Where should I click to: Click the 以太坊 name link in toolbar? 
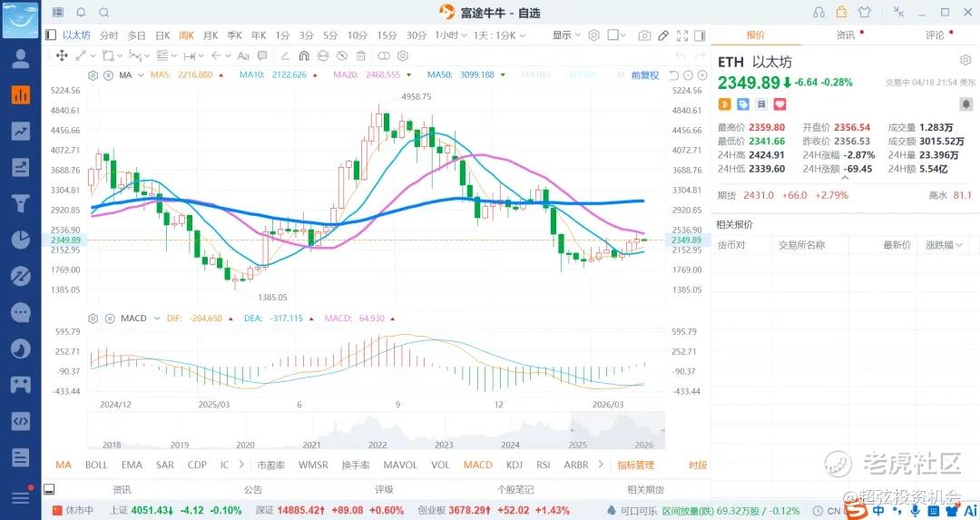tap(76, 35)
